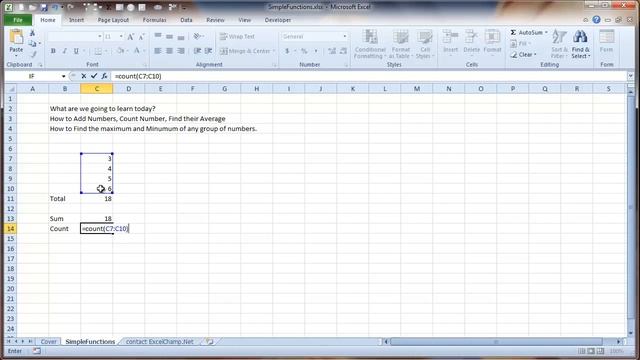Viewport: 640px width, 360px height.
Task: Confirm formula with the checkmark icon
Action: (94, 76)
